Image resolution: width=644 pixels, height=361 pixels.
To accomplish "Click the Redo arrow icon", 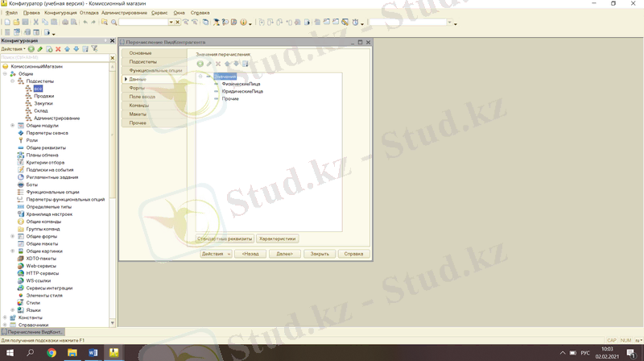I will click(93, 23).
